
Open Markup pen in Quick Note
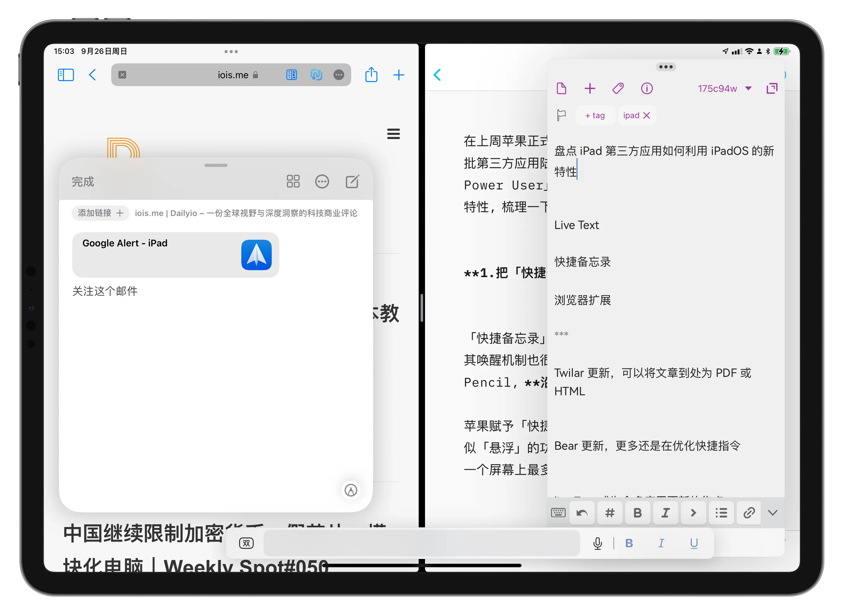[351, 490]
